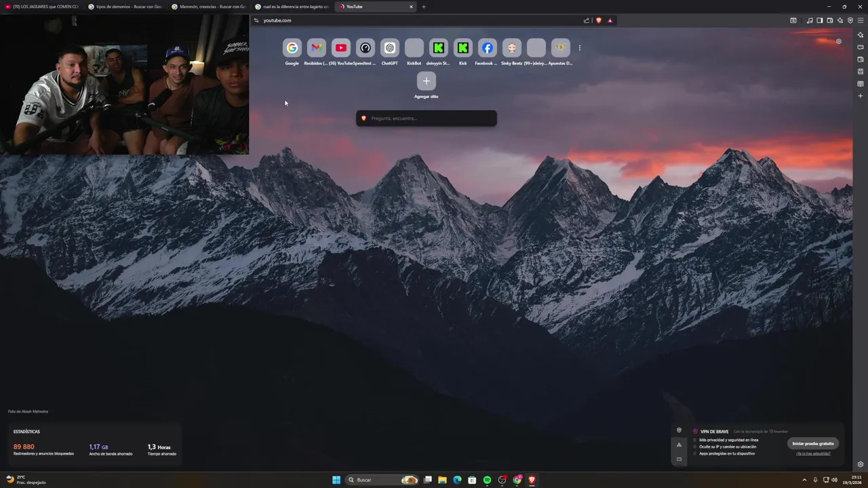Click Iniciar prueba gratuita button

click(813, 443)
